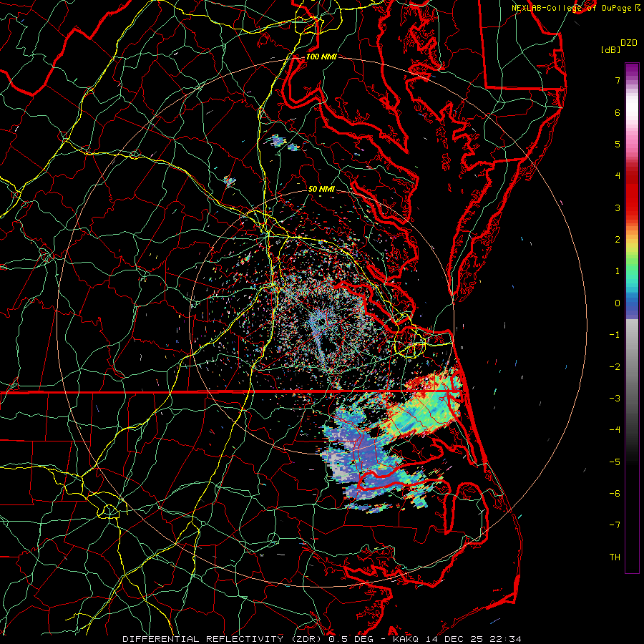Click the -5 value on color scale
644x644 pixels.
pos(615,462)
